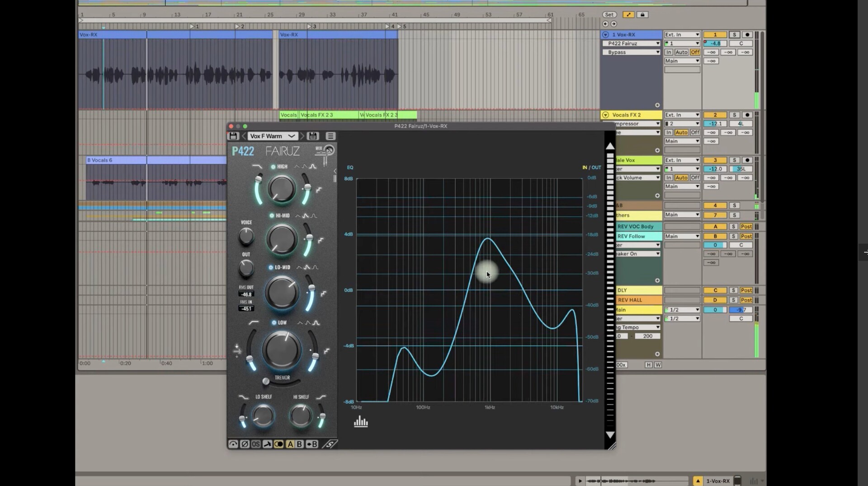Open the Ext. In dropdown on Vocals FX 2

(x=682, y=115)
